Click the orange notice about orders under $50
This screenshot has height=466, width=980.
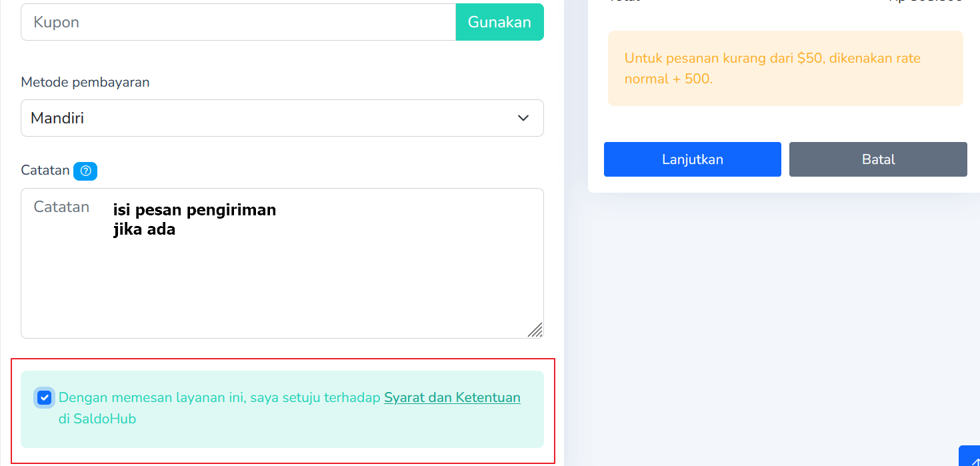click(x=785, y=68)
